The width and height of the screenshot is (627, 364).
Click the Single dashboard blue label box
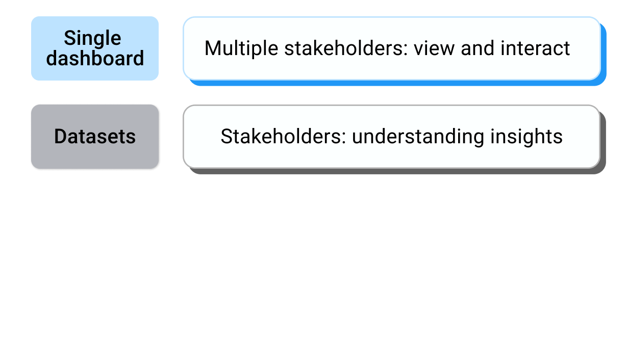pos(95,48)
